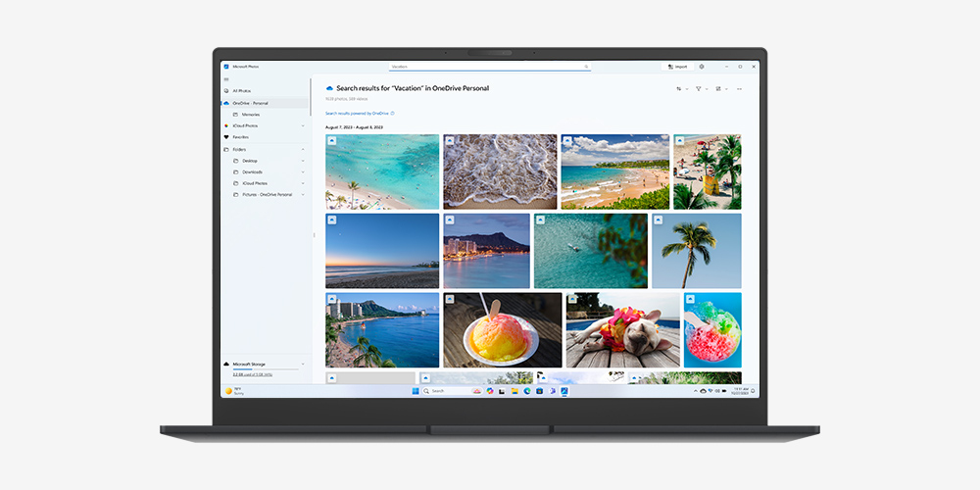Launch File Explorer from the taskbar
980x490 pixels.
(514, 391)
